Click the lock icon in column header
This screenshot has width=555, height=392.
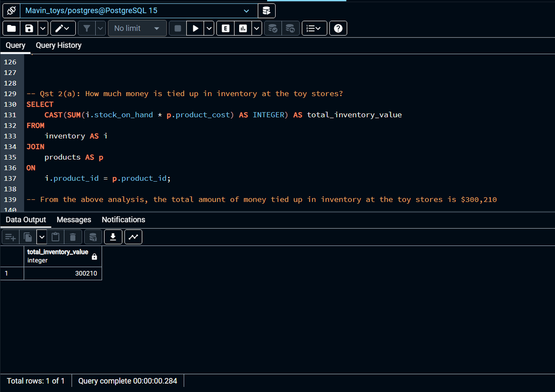click(94, 257)
